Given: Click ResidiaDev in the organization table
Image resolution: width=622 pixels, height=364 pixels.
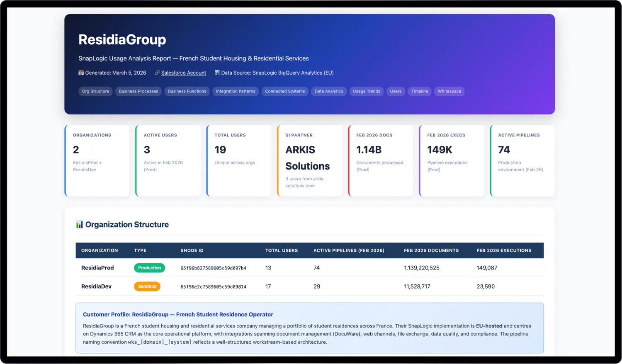Looking at the screenshot, I should point(96,286).
